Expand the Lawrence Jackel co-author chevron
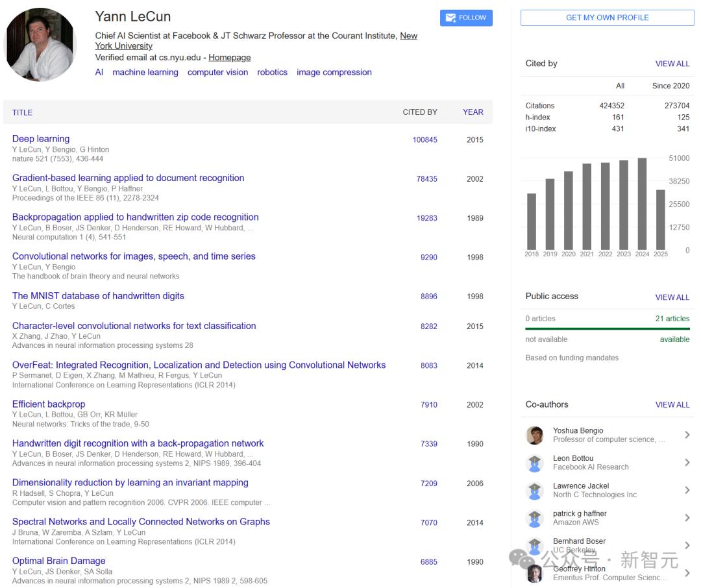Viewport: 701px width, 588px height. 687,490
